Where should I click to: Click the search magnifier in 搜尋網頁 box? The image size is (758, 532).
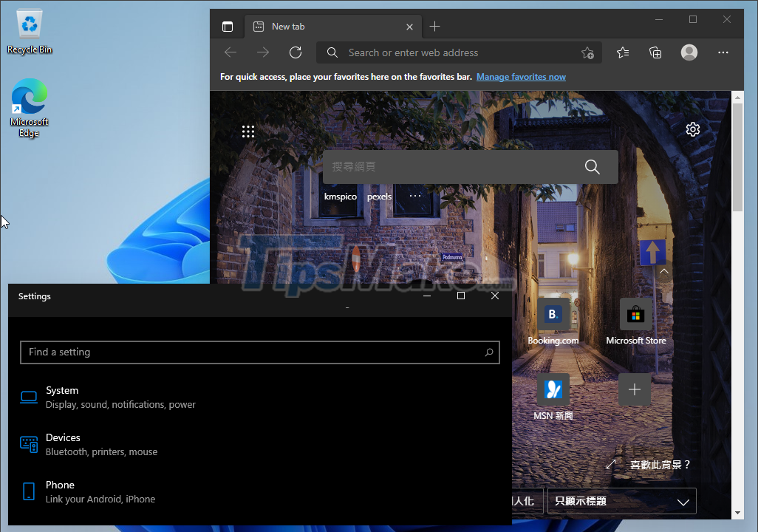click(x=592, y=167)
